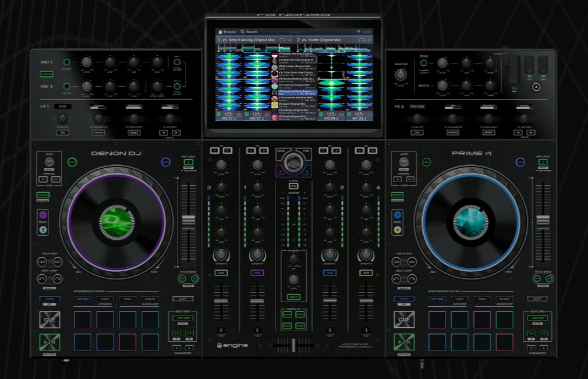Switch left deck to SLICER mode
The image size is (588, 379).
click(150, 299)
